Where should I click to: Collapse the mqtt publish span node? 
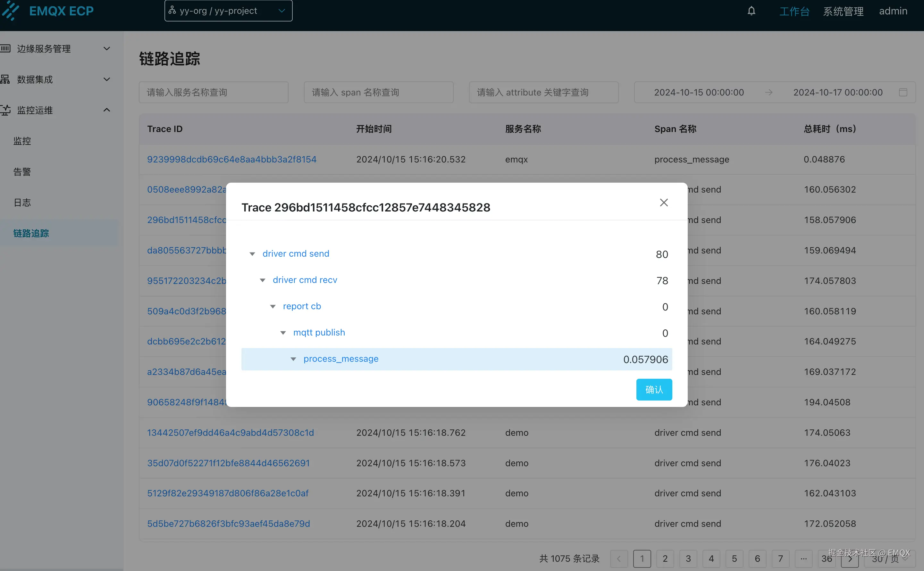283,333
